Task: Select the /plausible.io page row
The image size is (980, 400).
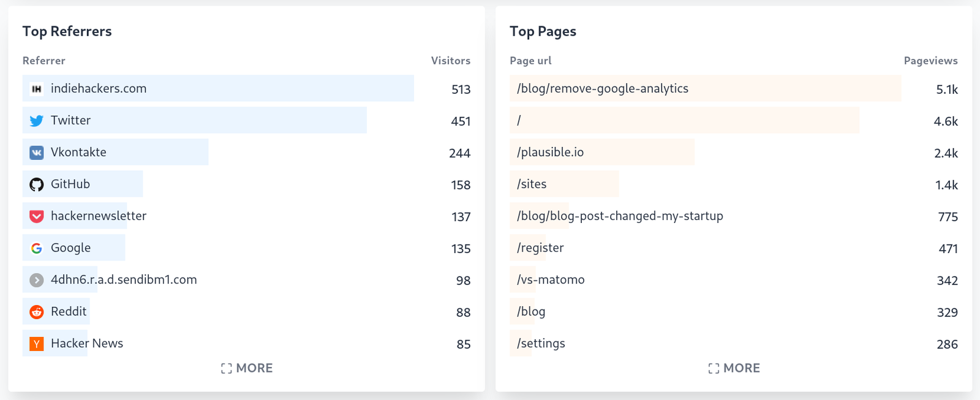Action: (x=549, y=152)
